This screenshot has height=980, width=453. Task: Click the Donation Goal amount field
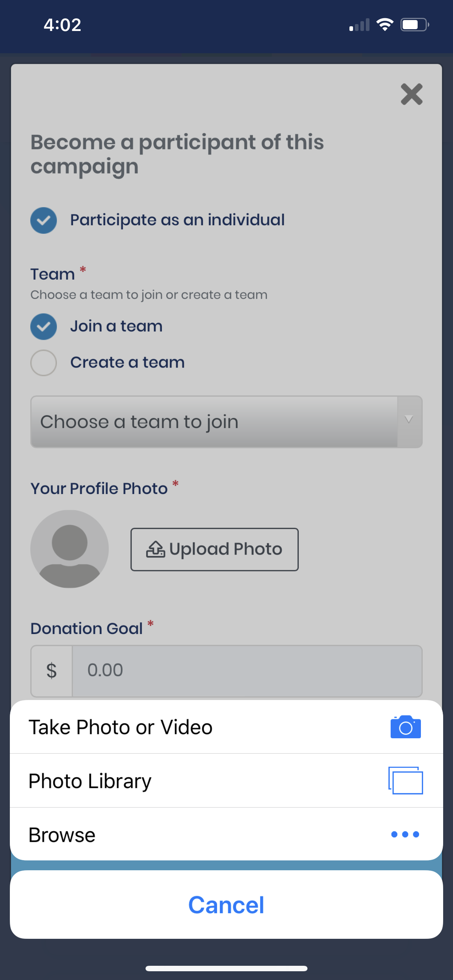(247, 671)
